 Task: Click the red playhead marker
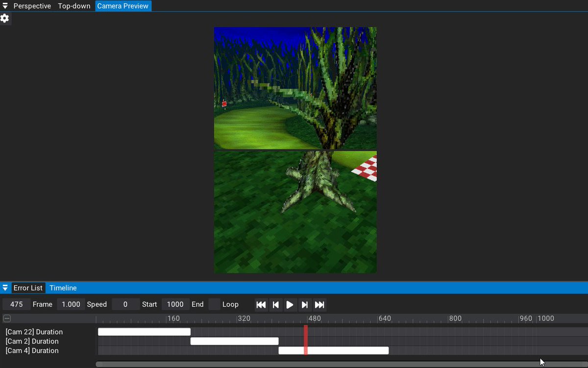[306, 340]
